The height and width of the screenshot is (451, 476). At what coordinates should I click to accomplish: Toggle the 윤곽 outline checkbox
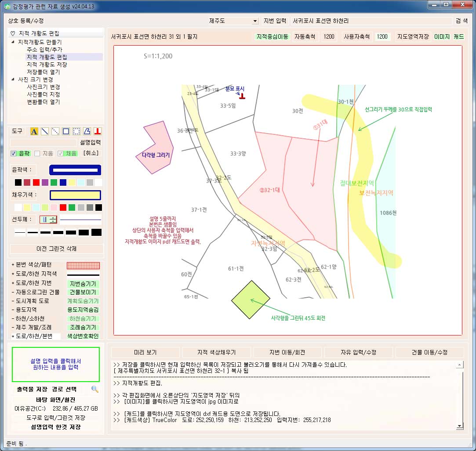(x=14, y=153)
